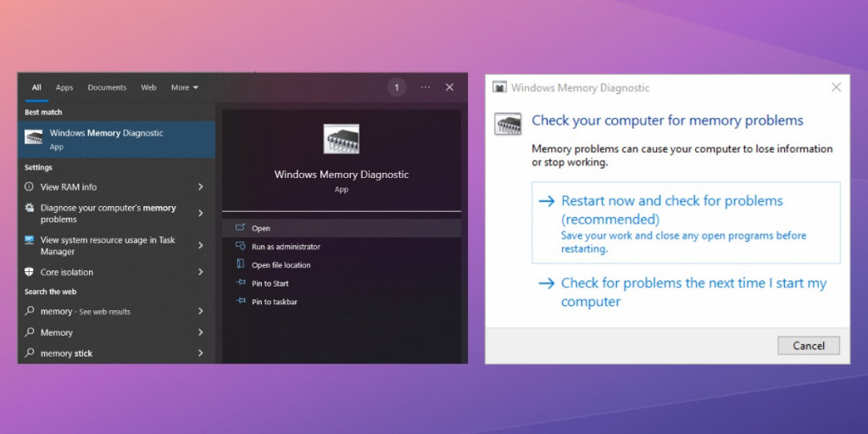Click 'memory - See web results' suggestion
Image resolution: width=868 pixels, height=434 pixels.
coord(117,311)
